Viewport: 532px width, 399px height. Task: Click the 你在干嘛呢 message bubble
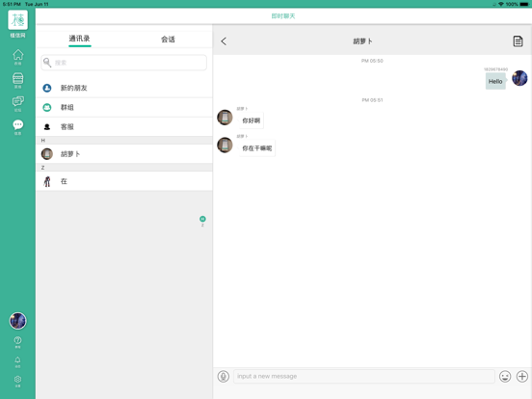[256, 148]
